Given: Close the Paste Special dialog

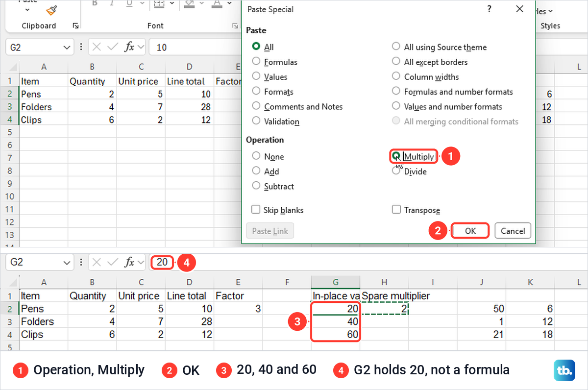Looking at the screenshot, I should click(x=520, y=9).
